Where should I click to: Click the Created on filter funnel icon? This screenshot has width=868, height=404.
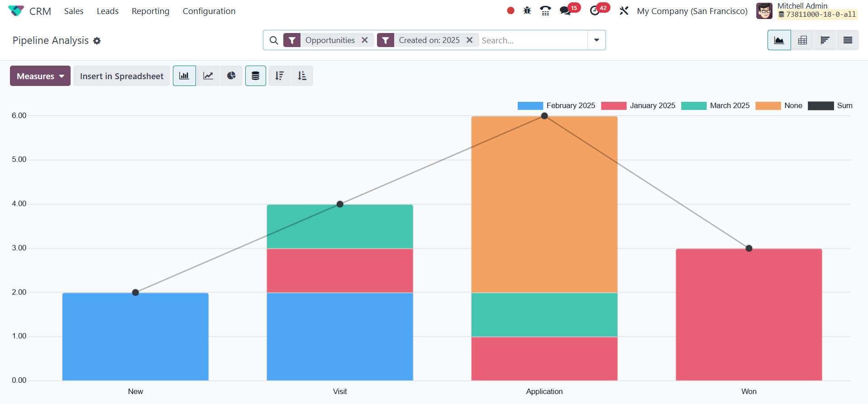pyautogui.click(x=386, y=40)
